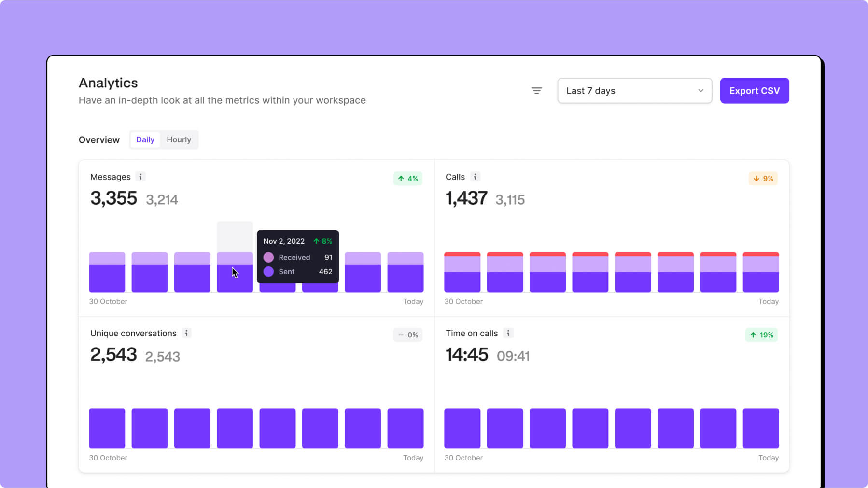Show info for Calls metric

[x=475, y=177]
